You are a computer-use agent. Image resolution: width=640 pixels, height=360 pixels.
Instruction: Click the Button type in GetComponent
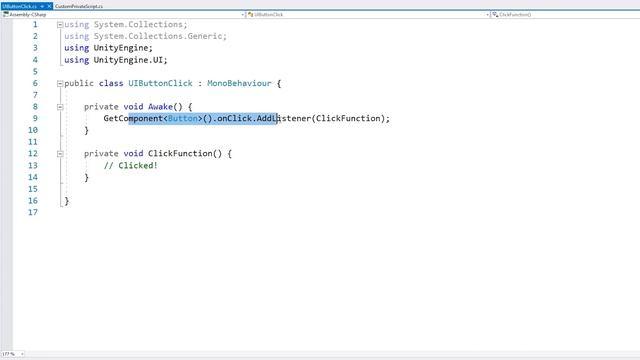pyautogui.click(x=182, y=118)
